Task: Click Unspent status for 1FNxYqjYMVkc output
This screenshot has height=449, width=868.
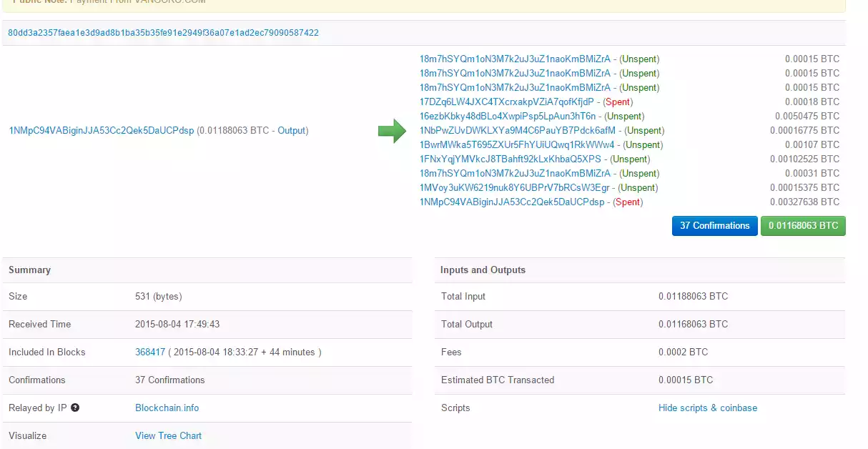Action: [630, 159]
